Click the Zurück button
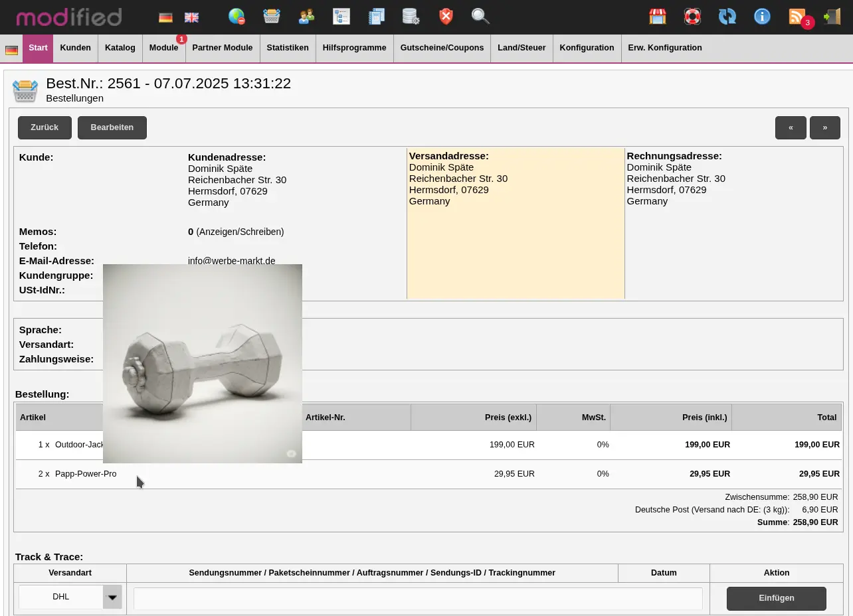 pyautogui.click(x=45, y=127)
